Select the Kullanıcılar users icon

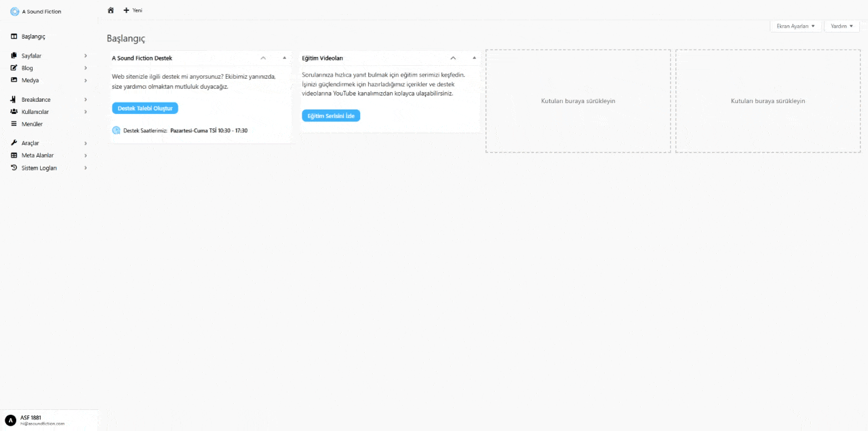pos(14,111)
